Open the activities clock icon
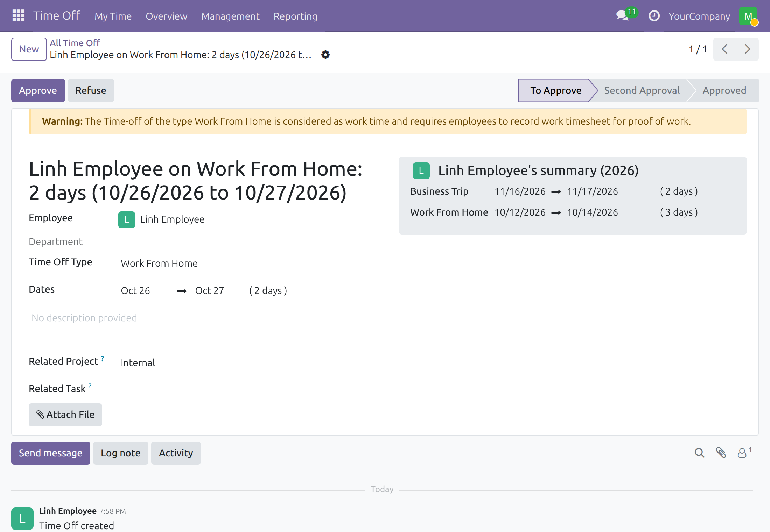 654,16
